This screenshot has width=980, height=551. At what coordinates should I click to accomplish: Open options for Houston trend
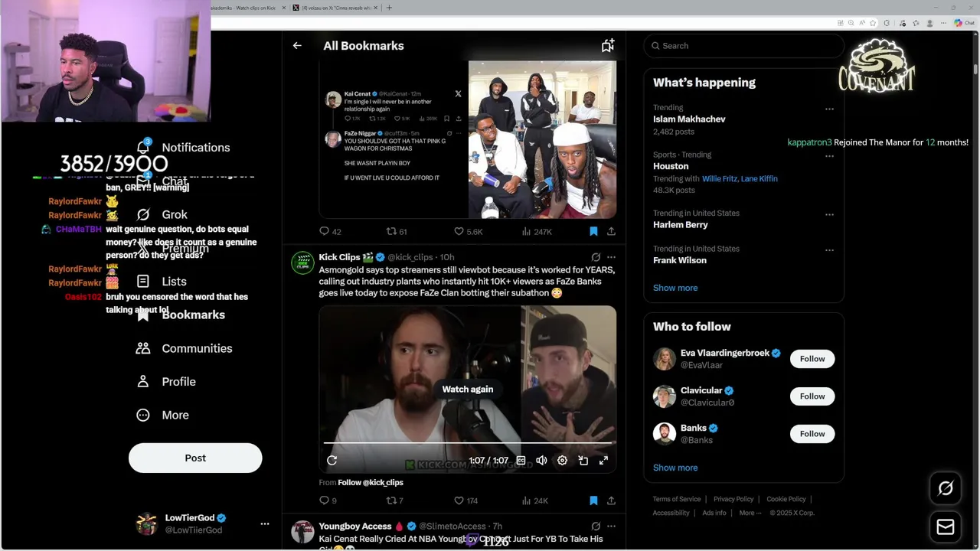[829, 155]
